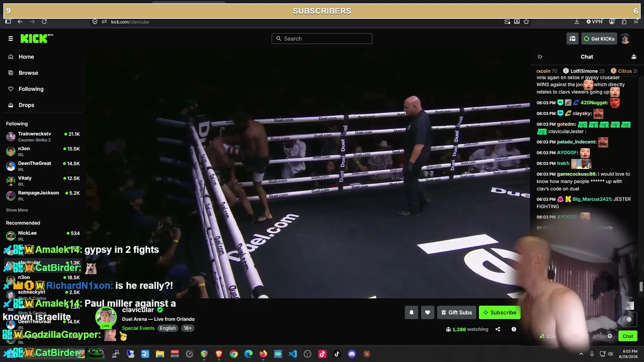This screenshot has width=644, height=362.
Task: Click the browser address bar URL
Action: [x=130, y=22]
